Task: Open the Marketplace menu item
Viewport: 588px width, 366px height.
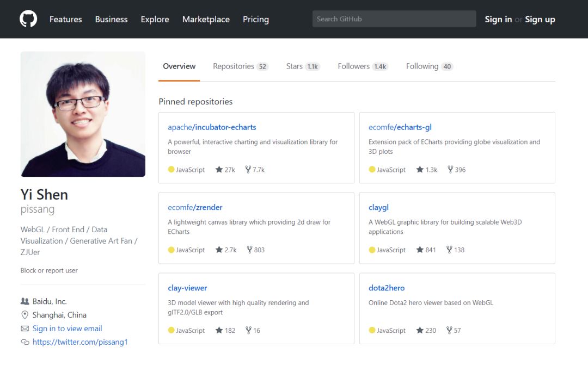Action: tap(206, 19)
